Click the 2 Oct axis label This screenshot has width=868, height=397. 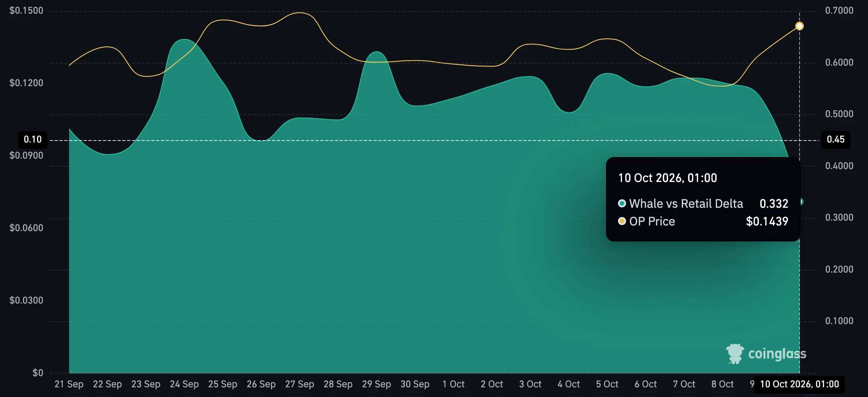coord(492,384)
